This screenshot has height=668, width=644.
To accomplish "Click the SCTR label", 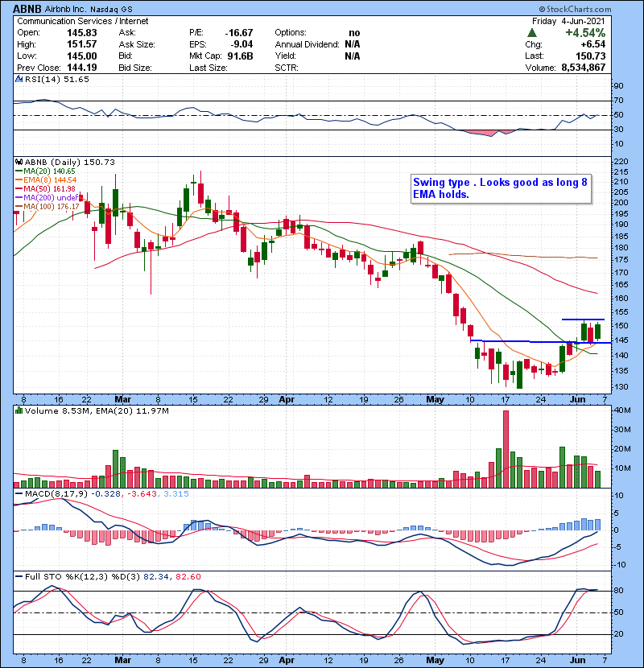I will tap(287, 68).
